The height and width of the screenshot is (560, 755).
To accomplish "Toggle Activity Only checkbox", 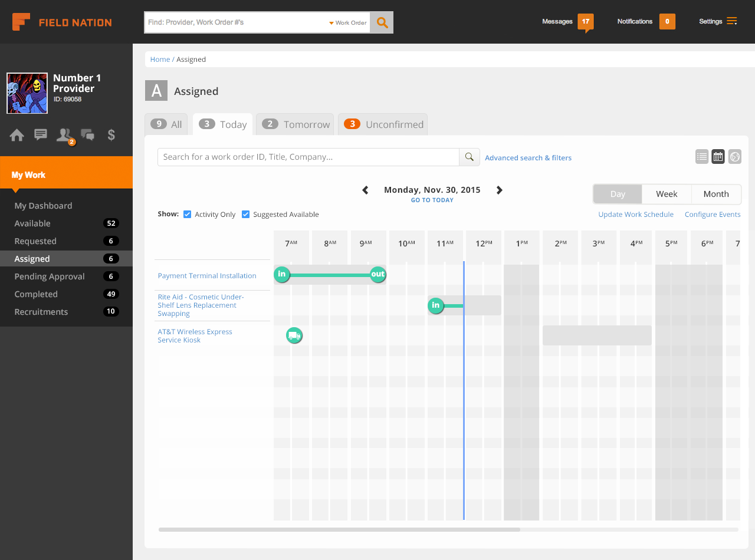I will [187, 214].
